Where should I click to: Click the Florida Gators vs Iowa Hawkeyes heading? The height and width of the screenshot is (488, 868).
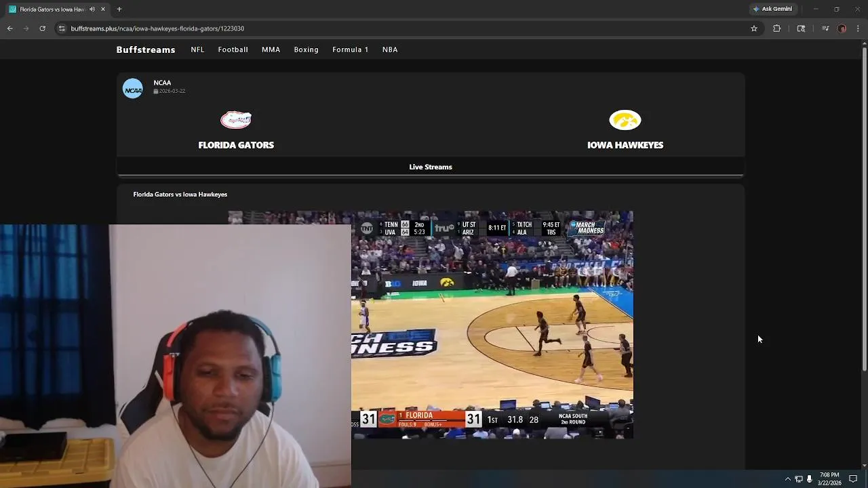point(180,195)
